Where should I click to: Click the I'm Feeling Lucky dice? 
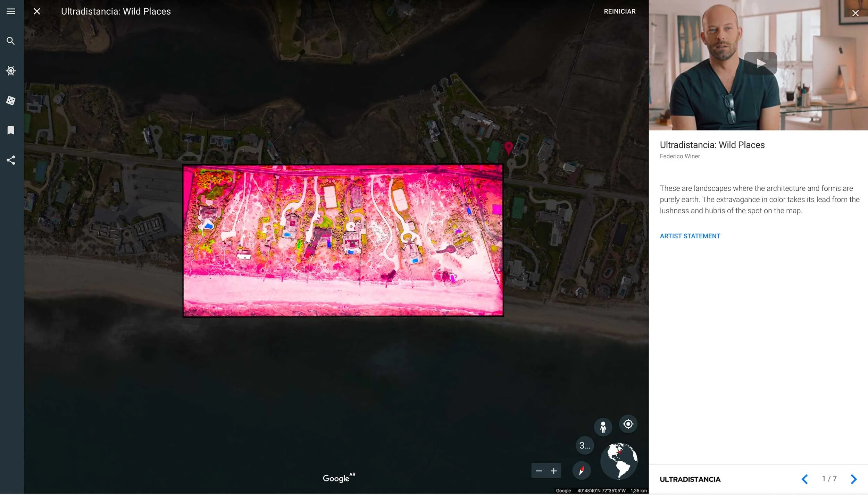pos(11,101)
